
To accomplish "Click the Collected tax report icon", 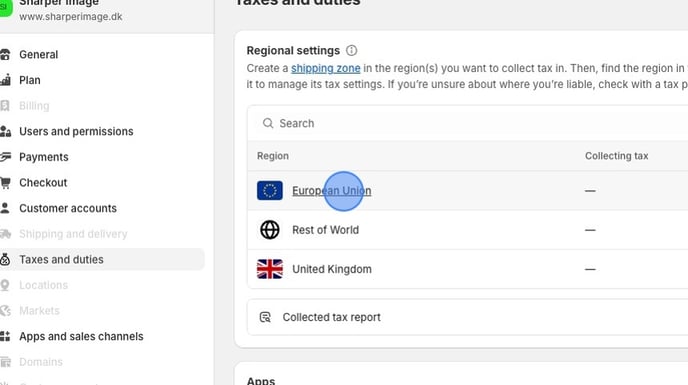I will click(x=265, y=317).
